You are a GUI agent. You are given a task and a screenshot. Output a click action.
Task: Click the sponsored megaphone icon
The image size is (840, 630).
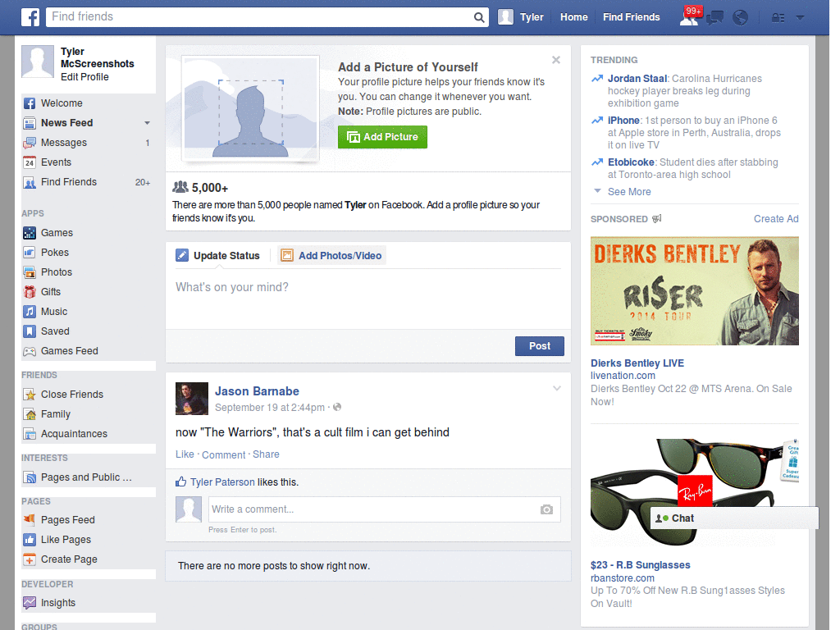(x=657, y=218)
